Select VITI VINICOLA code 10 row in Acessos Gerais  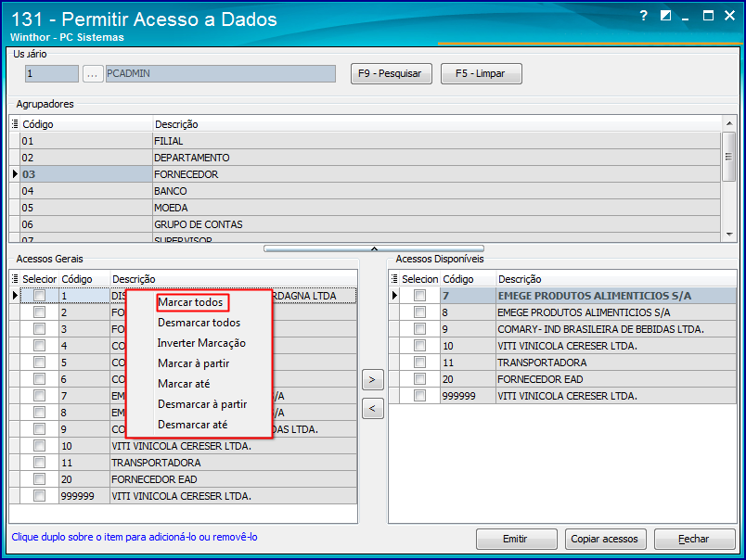pos(183,446)
